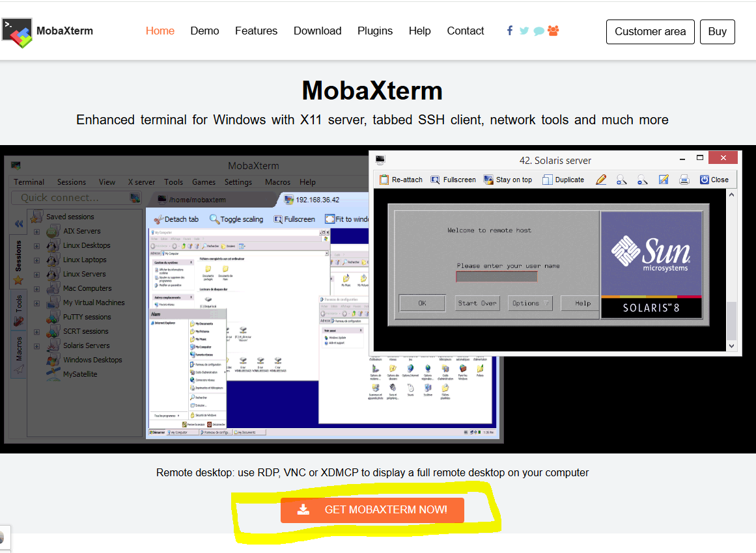Open the Plugins page link
This screenshot has height=553, width=756.
[374, 31]
